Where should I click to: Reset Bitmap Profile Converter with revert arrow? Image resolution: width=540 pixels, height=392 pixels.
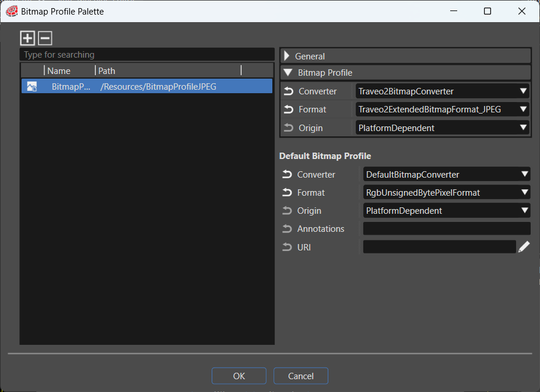click(289, 91)
